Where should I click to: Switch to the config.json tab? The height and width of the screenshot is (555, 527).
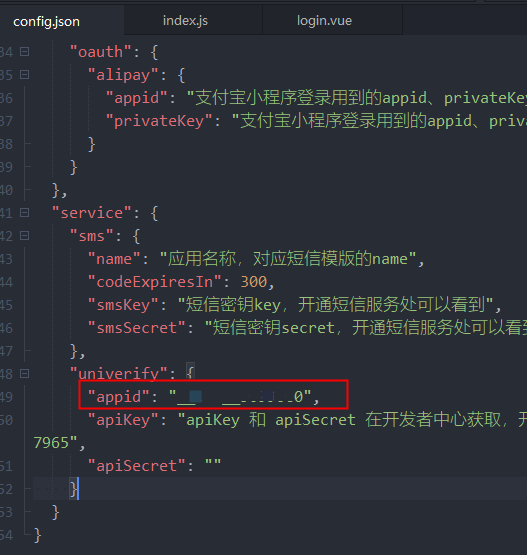(46, 22)
